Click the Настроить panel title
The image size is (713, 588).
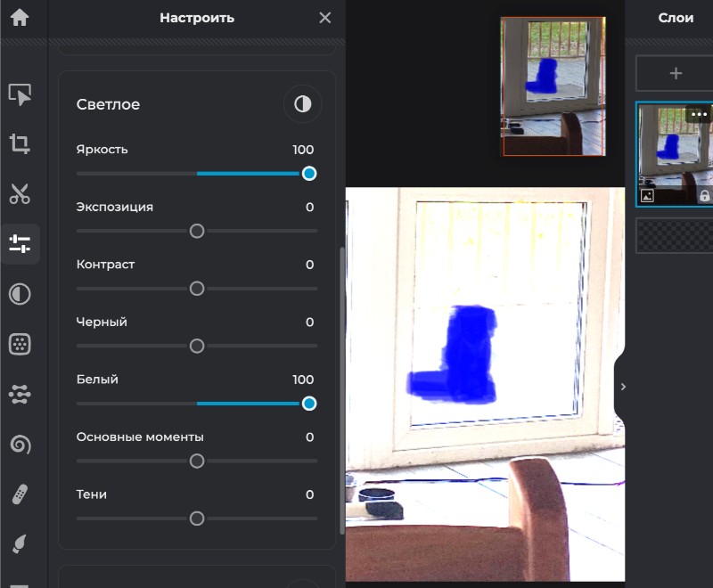click(x=197, y=18)
